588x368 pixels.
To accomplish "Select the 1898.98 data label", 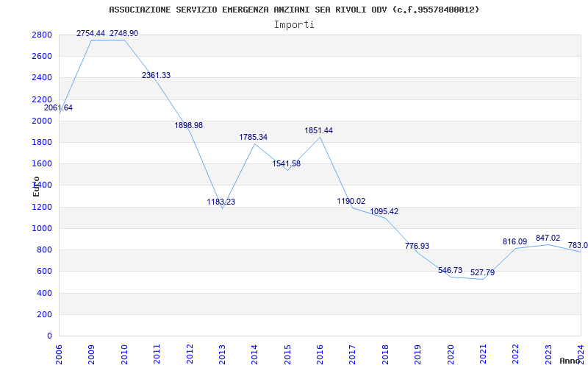I will [x=189, y=125].
